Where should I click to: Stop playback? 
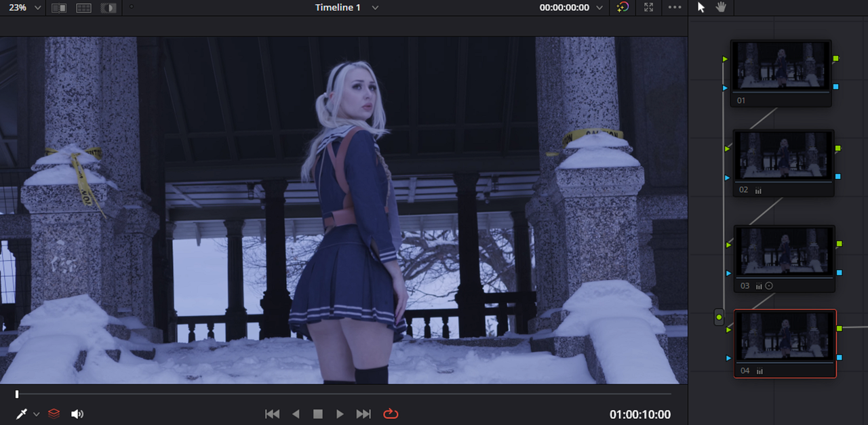[x=317, y=413]
